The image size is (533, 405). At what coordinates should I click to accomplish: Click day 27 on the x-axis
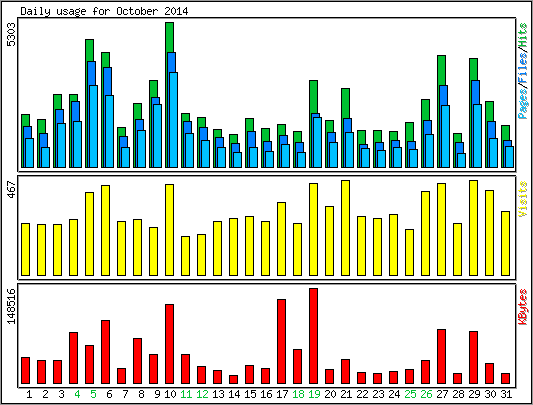442,394
